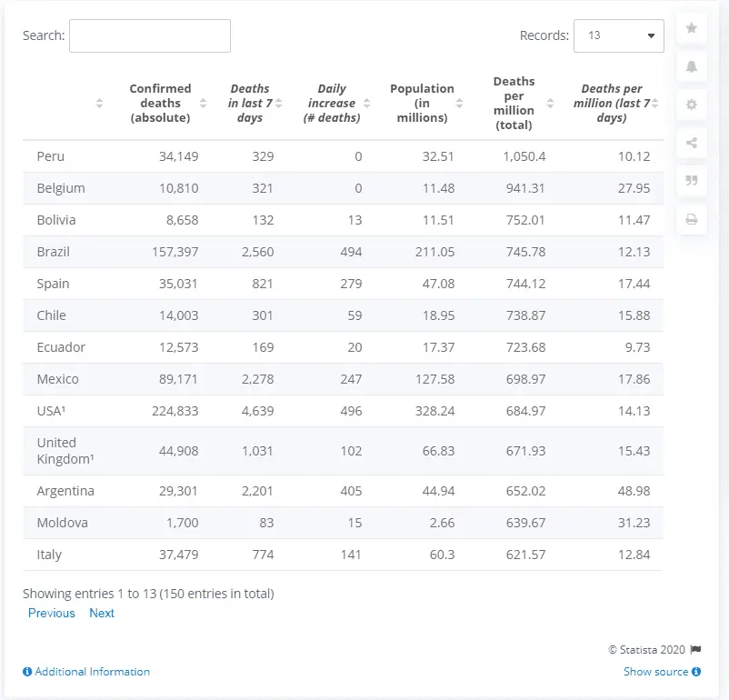
Task: Click the quotation citation icon
Action: point(692,181)
